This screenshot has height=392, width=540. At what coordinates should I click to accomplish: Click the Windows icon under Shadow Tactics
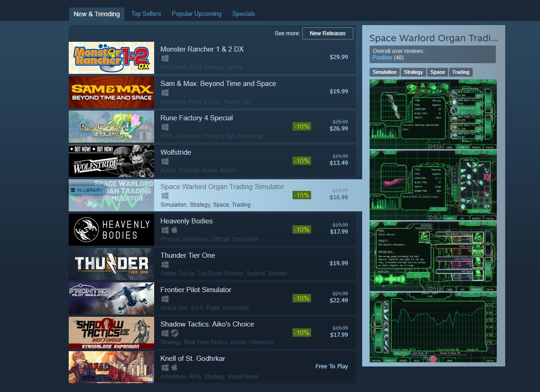[x=165, y=333]
